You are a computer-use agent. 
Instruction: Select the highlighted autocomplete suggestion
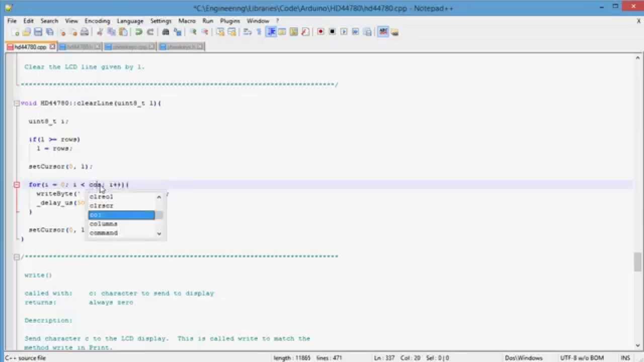(121, 215)
